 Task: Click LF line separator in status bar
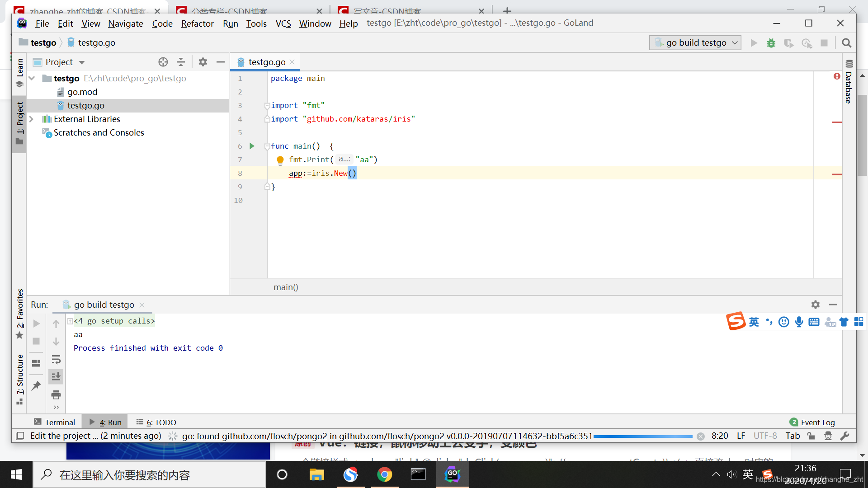click(x=741, y=436)
